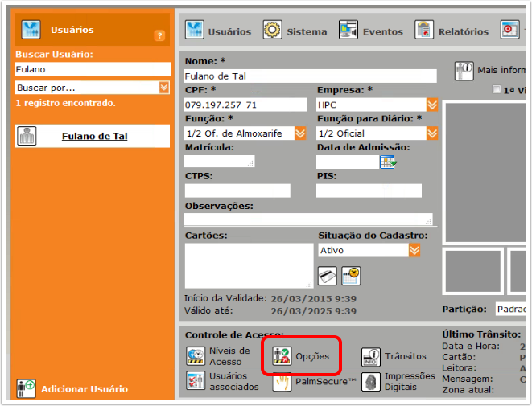Expand the Situação do Cadastro dropdown arrow
This screenshot has height=406, width=532.
(414, 251)
